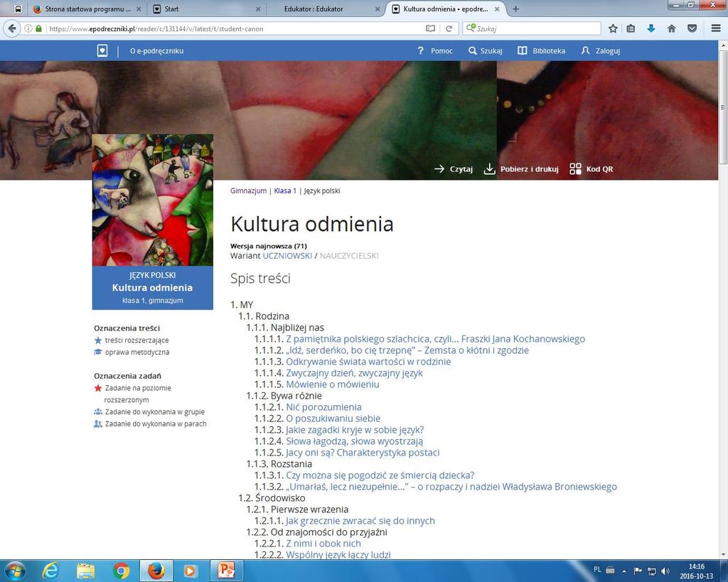Viewport: 728px width, 582px height.
Task: Bookmark this page with star icon
Action: 613,28
